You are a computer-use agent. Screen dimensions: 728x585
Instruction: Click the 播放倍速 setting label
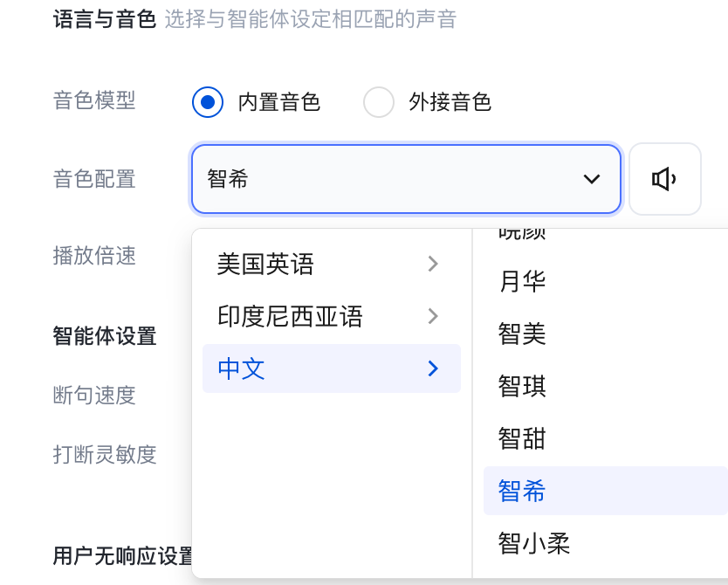(x=94, y=256)
